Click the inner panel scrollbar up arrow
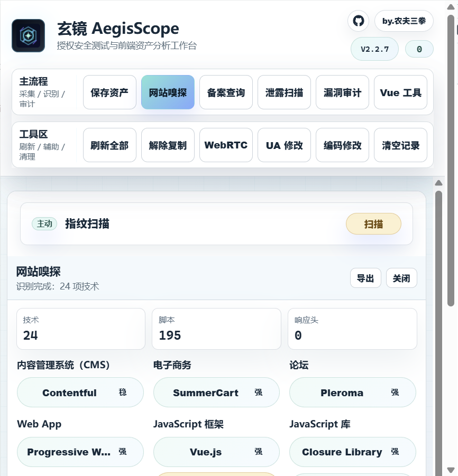 point(438,183)
